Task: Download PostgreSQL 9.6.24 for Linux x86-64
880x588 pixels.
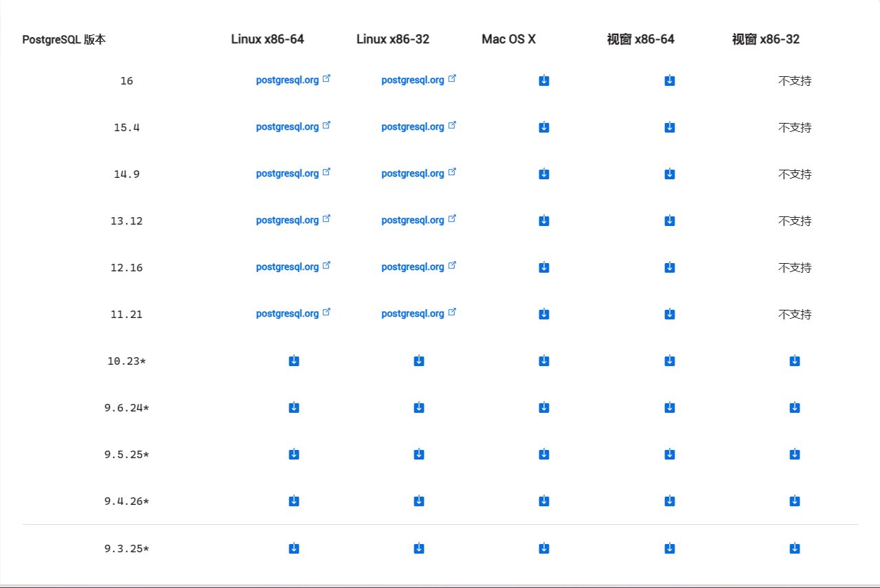Action: (294, 407)
